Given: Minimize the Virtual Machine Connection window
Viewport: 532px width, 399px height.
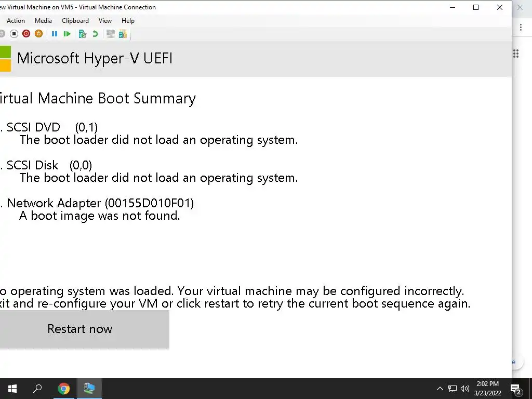Looking at the screenshot, I should coord(453,7).
